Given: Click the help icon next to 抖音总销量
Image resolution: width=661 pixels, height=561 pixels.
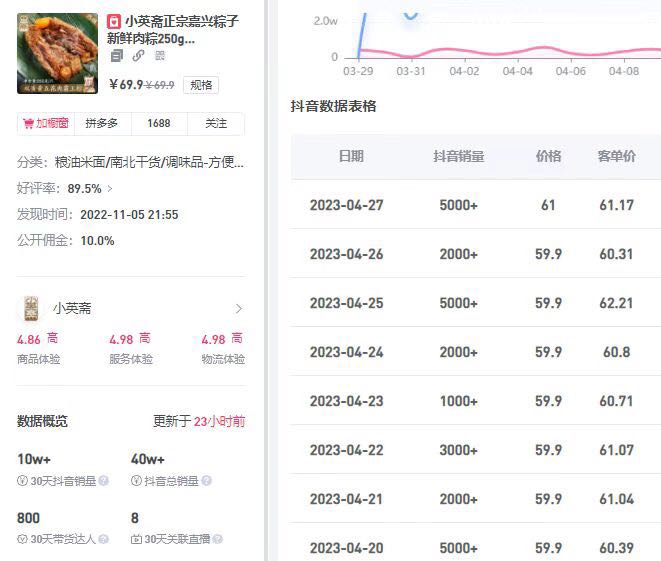Looking at the screenshot, I should point(207,480).
